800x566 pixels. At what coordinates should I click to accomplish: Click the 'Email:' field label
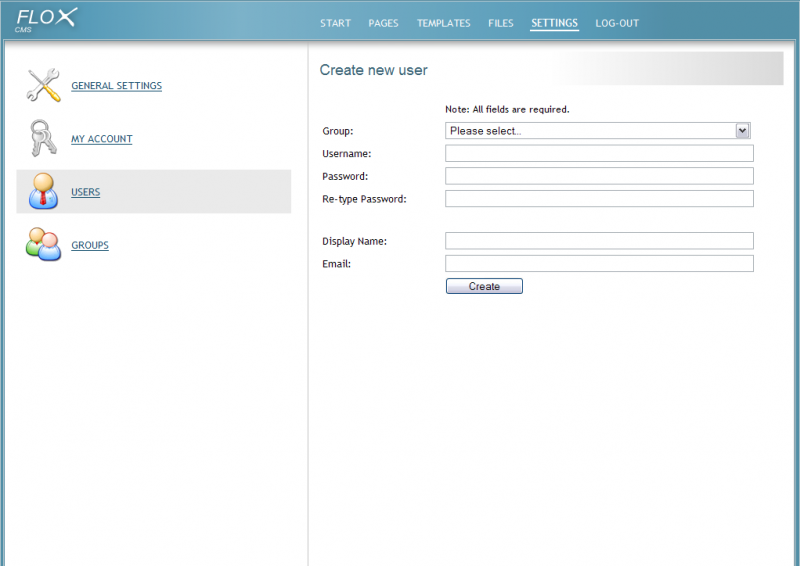(336, 264)
